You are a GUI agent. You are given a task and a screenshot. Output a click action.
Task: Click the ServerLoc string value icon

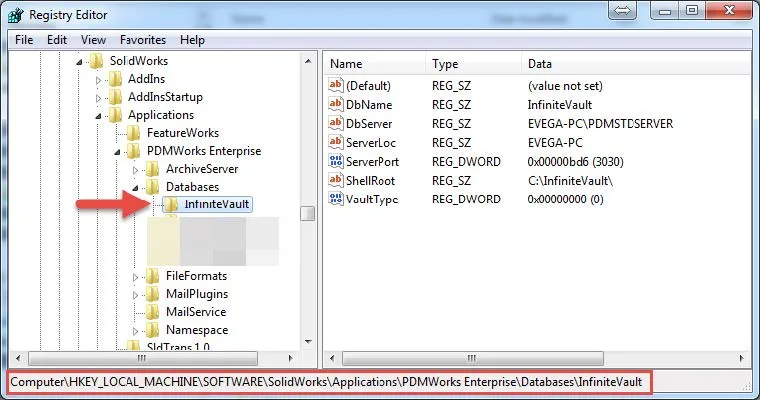(336, 142)
